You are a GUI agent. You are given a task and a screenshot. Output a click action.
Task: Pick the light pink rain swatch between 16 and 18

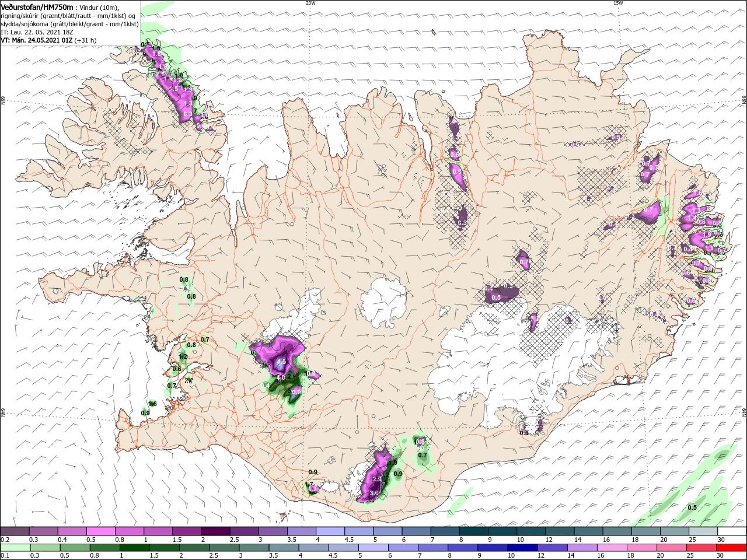point(612,548)
